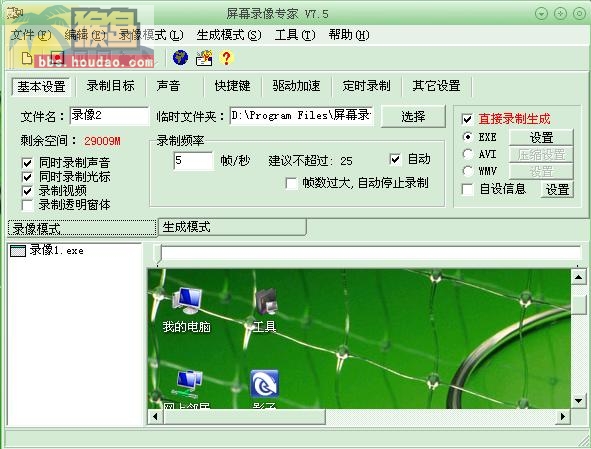Click 设置 button next to WMV
The image size is (591, 449).
click(x=541, y=172)
